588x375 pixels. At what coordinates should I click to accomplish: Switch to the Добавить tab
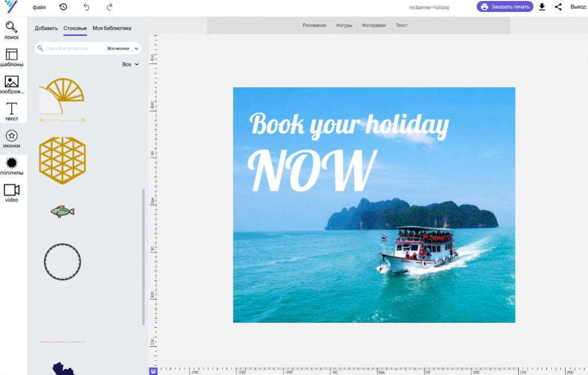(x=46, y=28)
